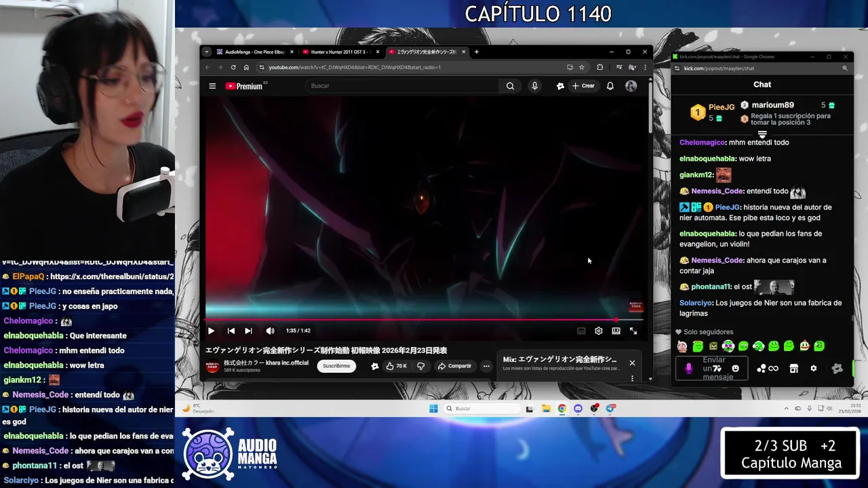This screenshot has height=488, width=868.
Task: Click the khara channel avatar
Action: pos(212,366)
